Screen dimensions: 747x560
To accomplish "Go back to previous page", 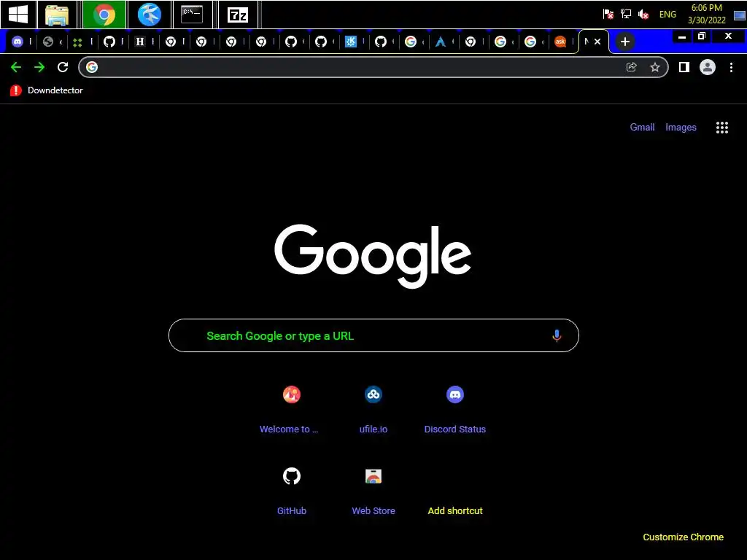I will (x=16, y=67).
